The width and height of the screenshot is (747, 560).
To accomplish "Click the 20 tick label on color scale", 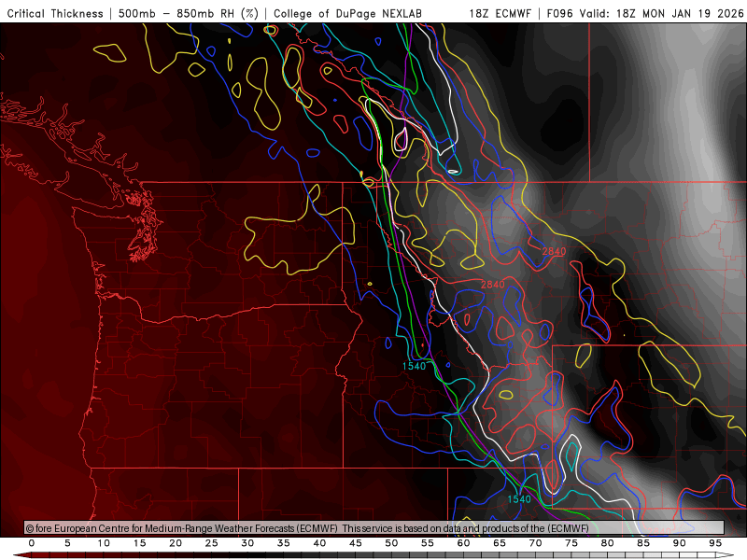I will point(176,543).
